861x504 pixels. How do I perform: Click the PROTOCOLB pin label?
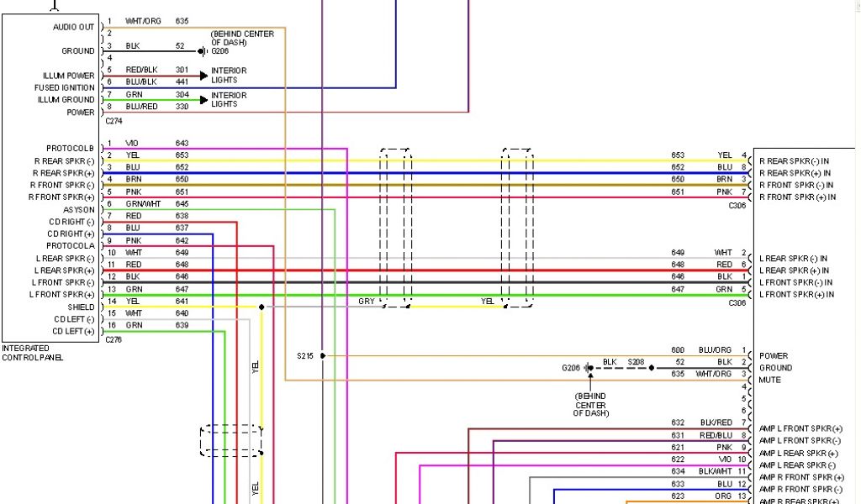(71, 149)
